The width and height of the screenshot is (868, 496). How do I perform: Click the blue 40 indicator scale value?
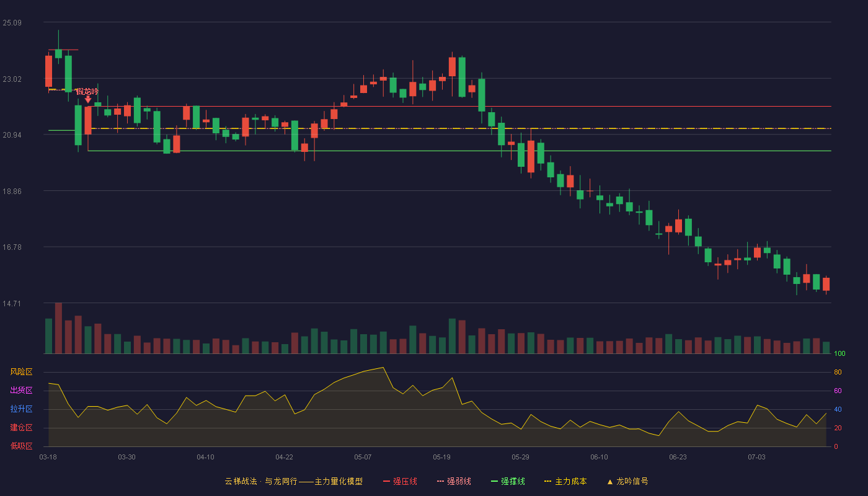838,409
